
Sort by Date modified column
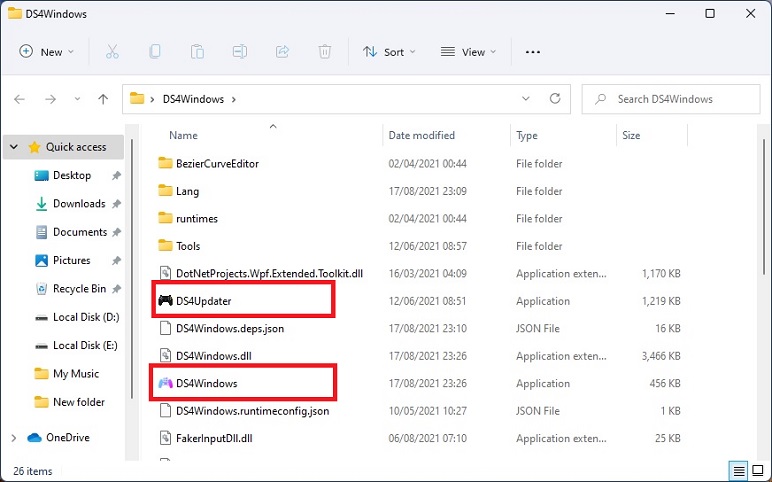[x=421, y=135]
